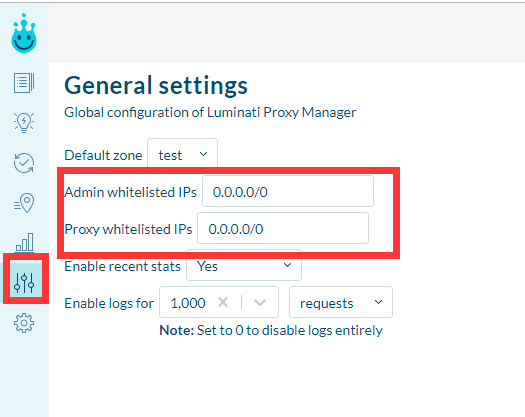The image size is (525, 417).
Task: Open the bar chart statistics icon
Action: 24,242
